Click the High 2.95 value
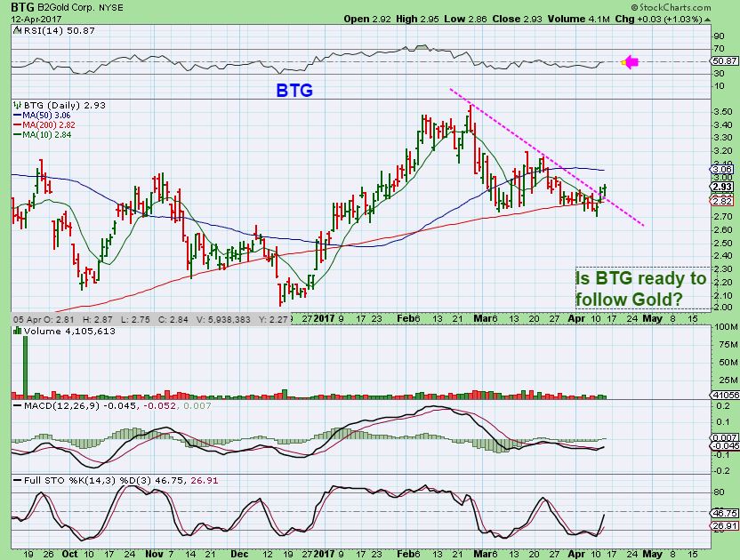Screen dimensions: 740x560 coord(417,20)
